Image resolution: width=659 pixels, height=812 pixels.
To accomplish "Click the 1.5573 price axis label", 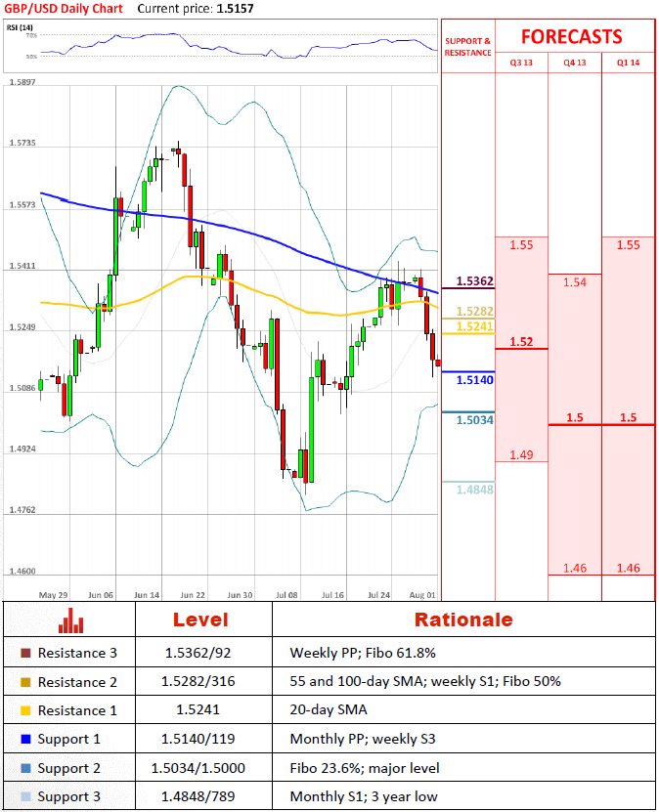I will (x=22, y=205).
